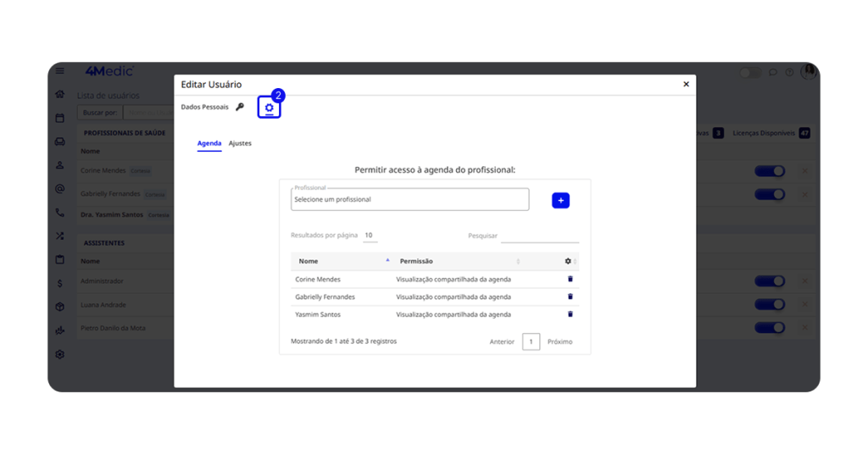Close the Editar Usuário dialog
This screenshot has height=455, width=868.
(x=686, y=85)
